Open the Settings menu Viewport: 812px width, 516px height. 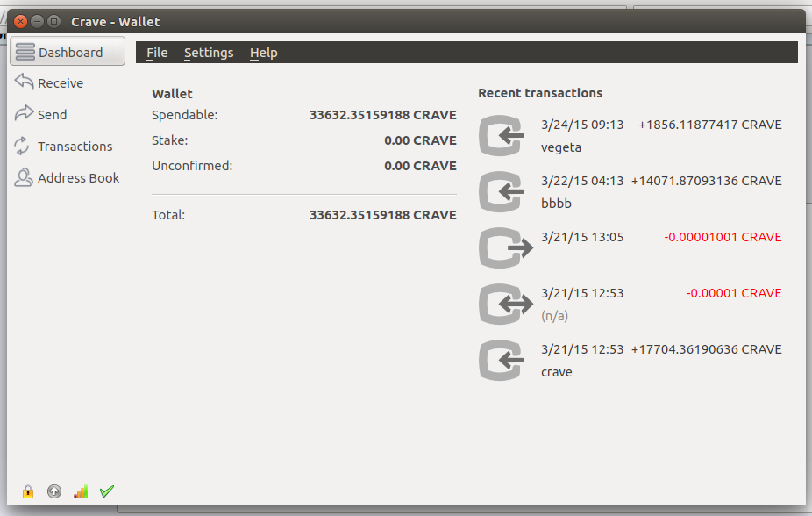pyautogui.click(x=209, y=53)
